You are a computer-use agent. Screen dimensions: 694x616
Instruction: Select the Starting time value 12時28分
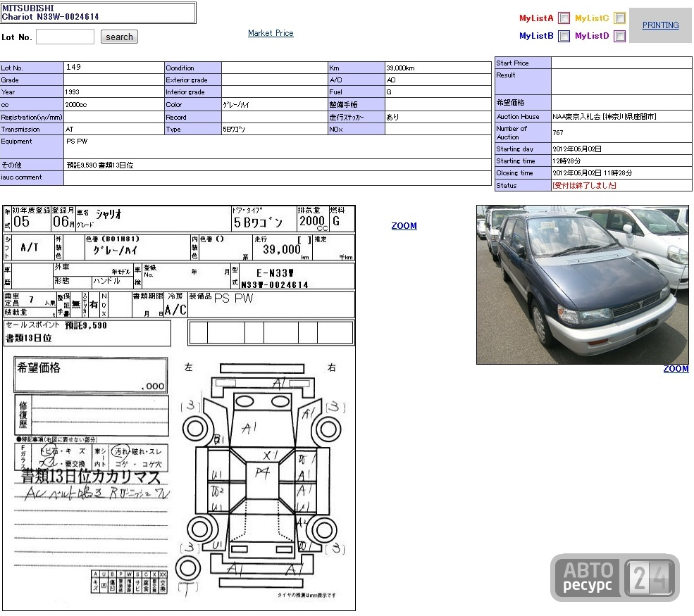(566, 161)
